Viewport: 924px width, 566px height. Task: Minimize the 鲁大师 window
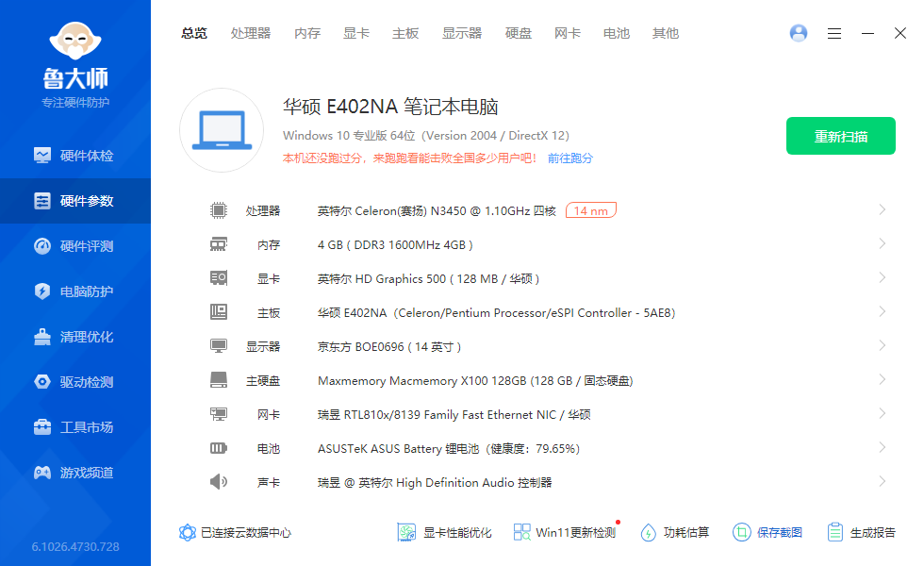coord(867,34)
